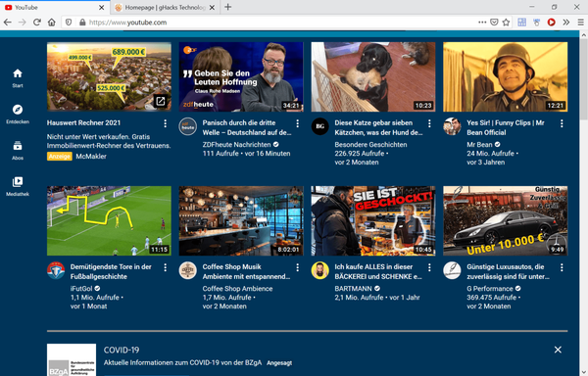588x376 pixels.
Task: Open options menu for Diese Katze gebar sieben
Action: click(x=429, y=123)
